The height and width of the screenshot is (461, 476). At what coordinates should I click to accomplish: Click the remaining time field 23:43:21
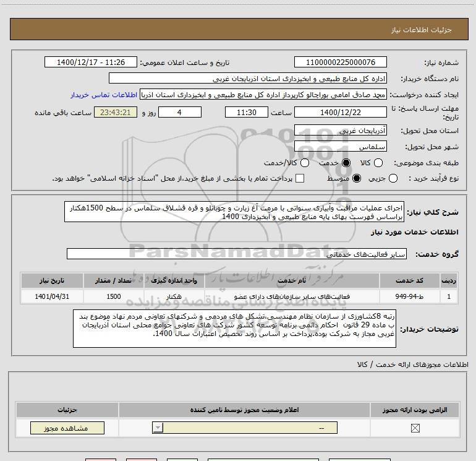(116, 112)
